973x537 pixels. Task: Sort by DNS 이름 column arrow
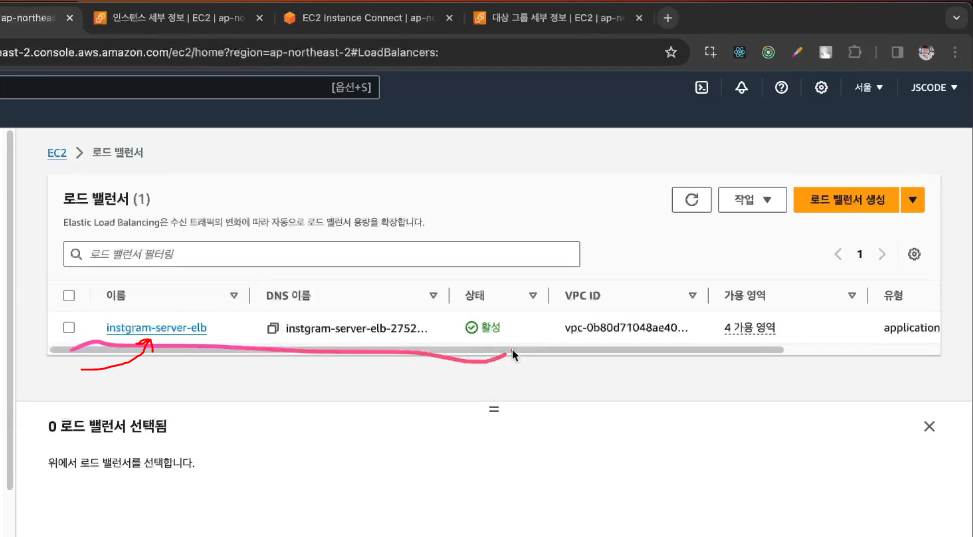(x=433, y=296)
